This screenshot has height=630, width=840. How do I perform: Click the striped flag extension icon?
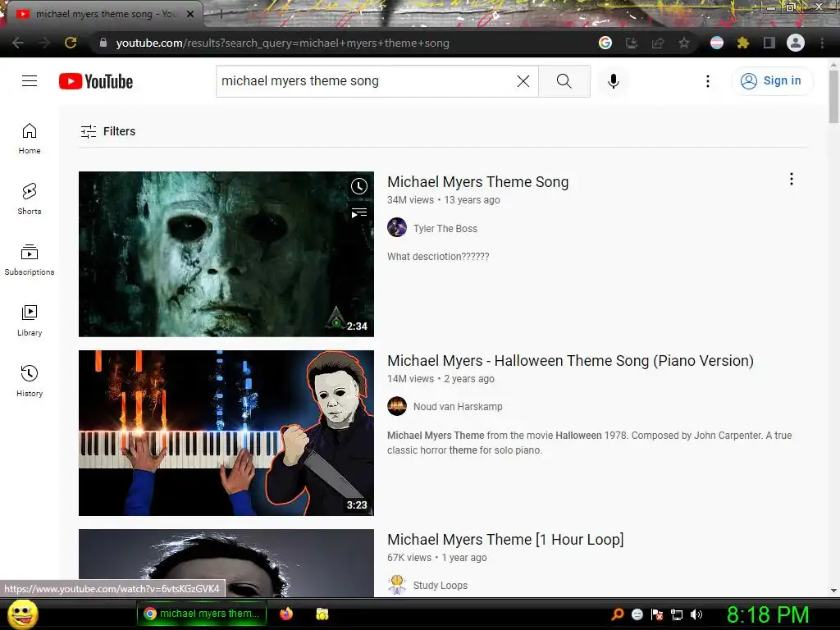coord(716,43)
